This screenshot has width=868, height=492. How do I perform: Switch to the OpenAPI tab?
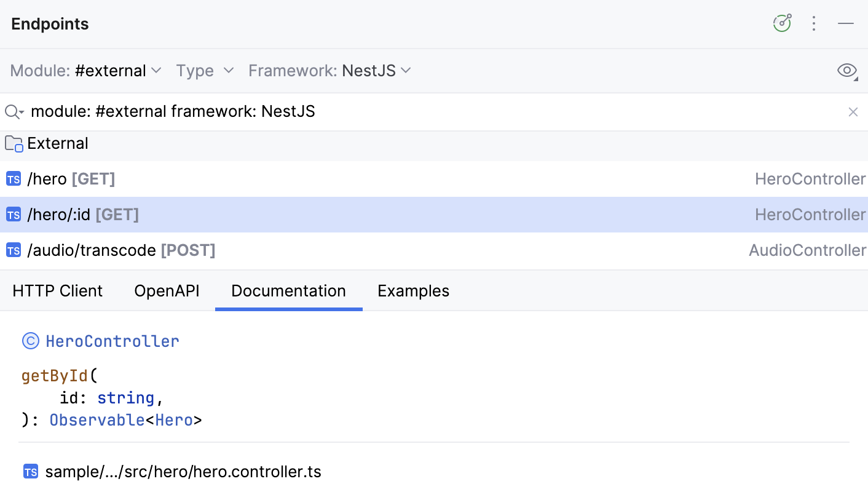(167, 290)
